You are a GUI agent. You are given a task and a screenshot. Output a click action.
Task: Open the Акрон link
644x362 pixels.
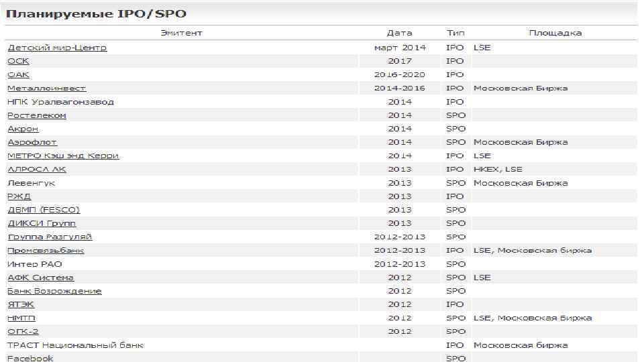click(x=23, y=129)
